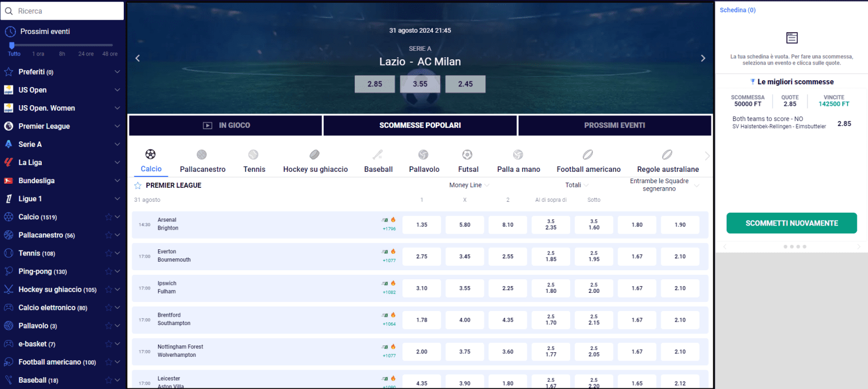Click the soccer ball icon next to Calcio (1519)
Image resolution: width=868 pixels, height=389 pixels.
pyautogui.click(x=8, y=217)
